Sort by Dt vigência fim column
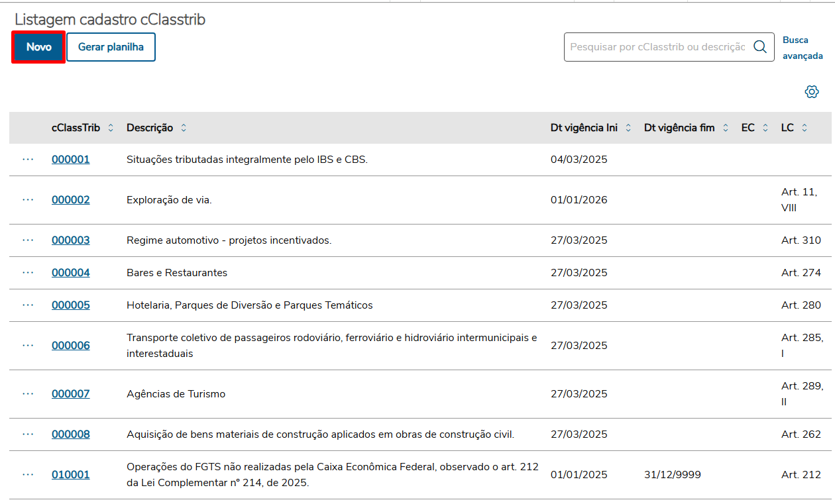Screen dimensions: 835x504 click(726, 128)
